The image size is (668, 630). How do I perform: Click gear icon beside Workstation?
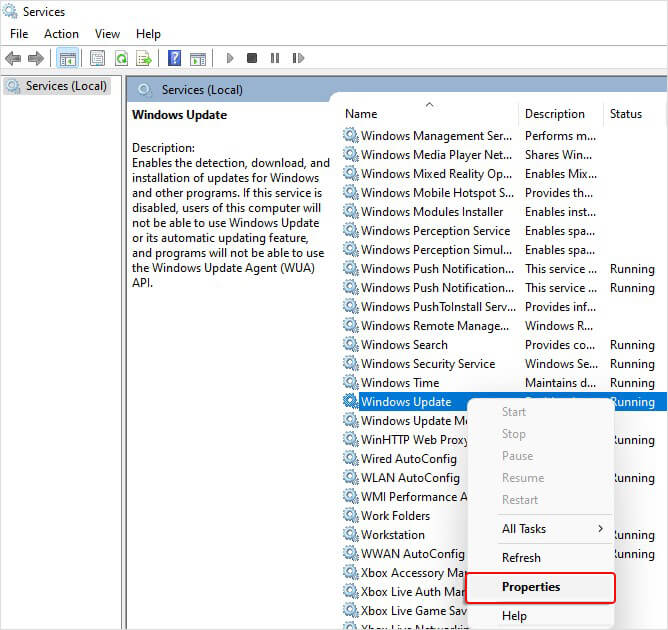351,534
